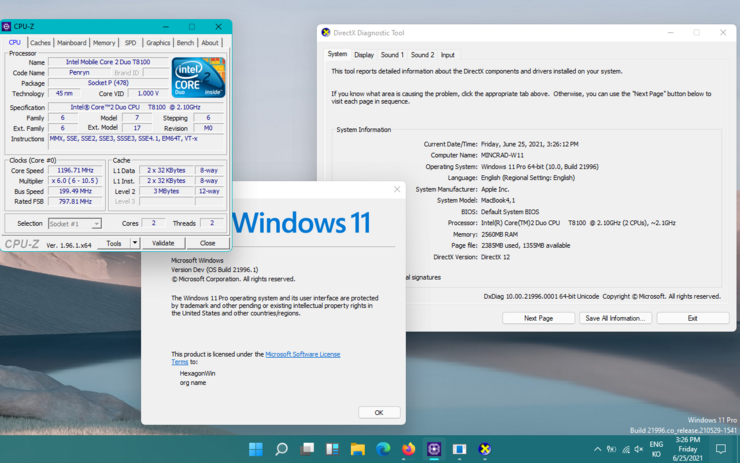Open the notification center icon
Image resolution: width=740 pixels, height=463 pixels.
click(x=720, y=449)
